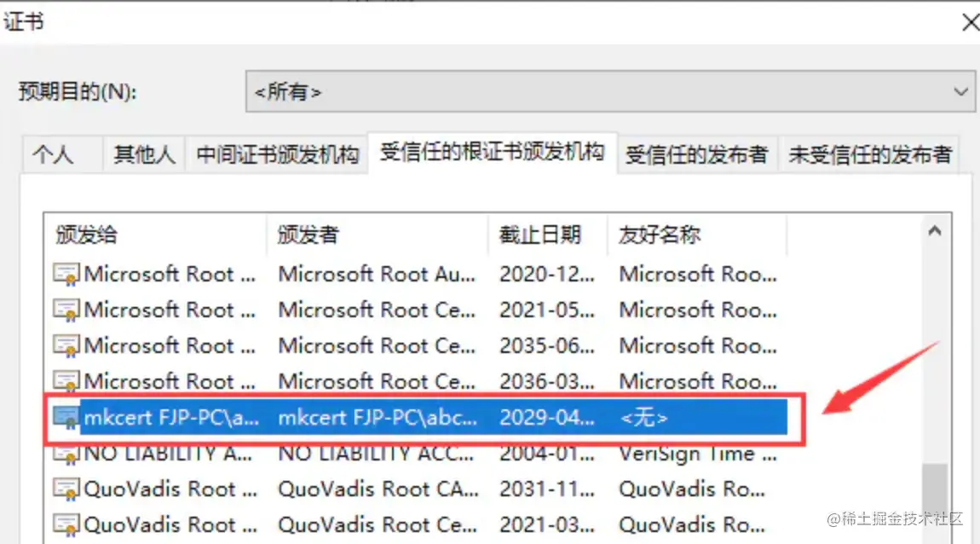This screenshot has height=544, width=980.
Task: Open the 预期目的 dropdown showing <所有>
Action: (x=610, y=92)
